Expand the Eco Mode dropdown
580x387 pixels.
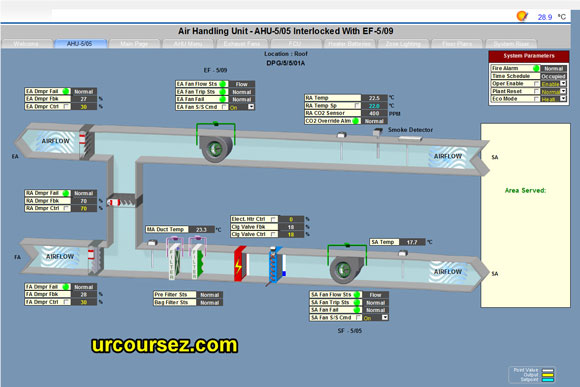click(563, 99)
